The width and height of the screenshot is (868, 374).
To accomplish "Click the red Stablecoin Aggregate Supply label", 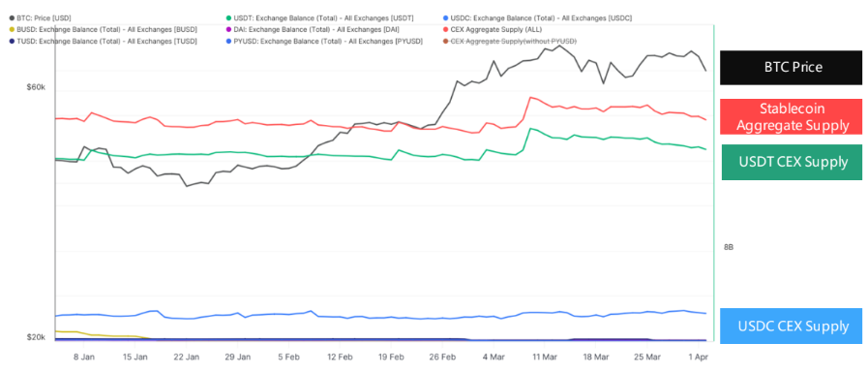I will [791, 117].
